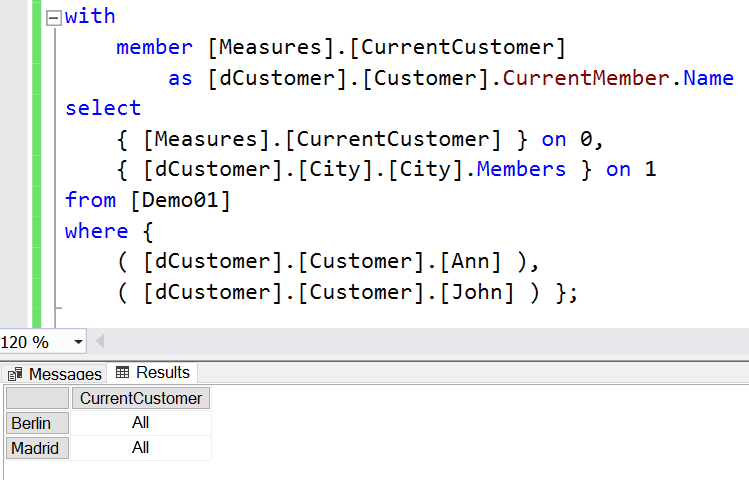Viewport: 749px width, 480px height.
Task: Collapse the 'with' code block outline
Action: 55,17
